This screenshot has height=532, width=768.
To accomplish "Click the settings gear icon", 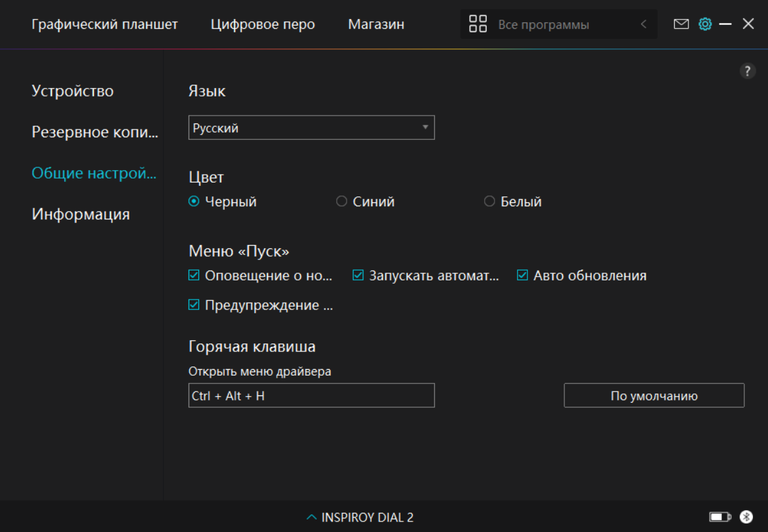I will coord(705,24).
